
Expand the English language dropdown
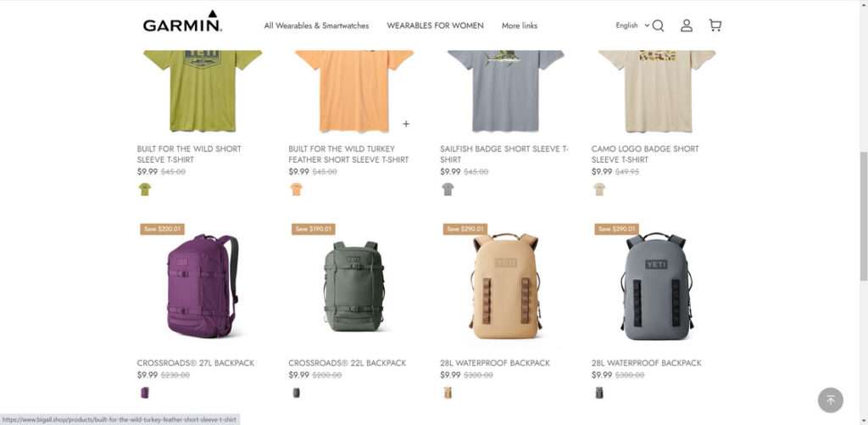[x=632, y=25]
